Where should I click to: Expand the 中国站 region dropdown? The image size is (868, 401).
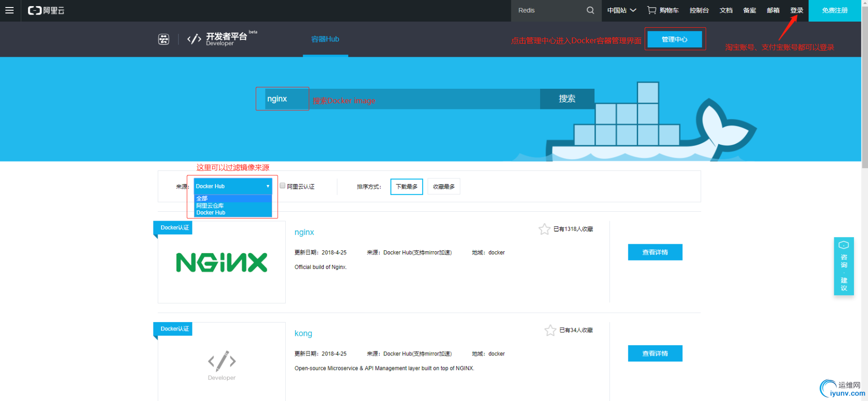[x=622, y=10]
